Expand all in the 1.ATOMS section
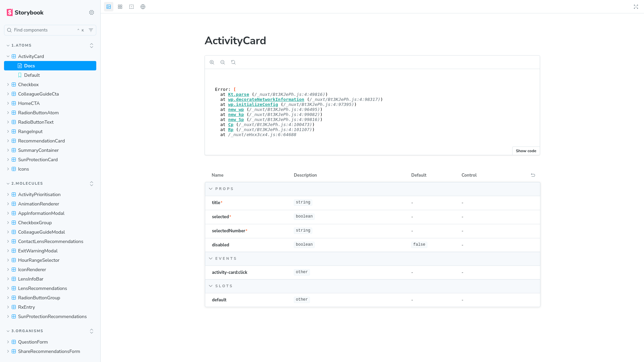The image size is (644, 362). 92,46
